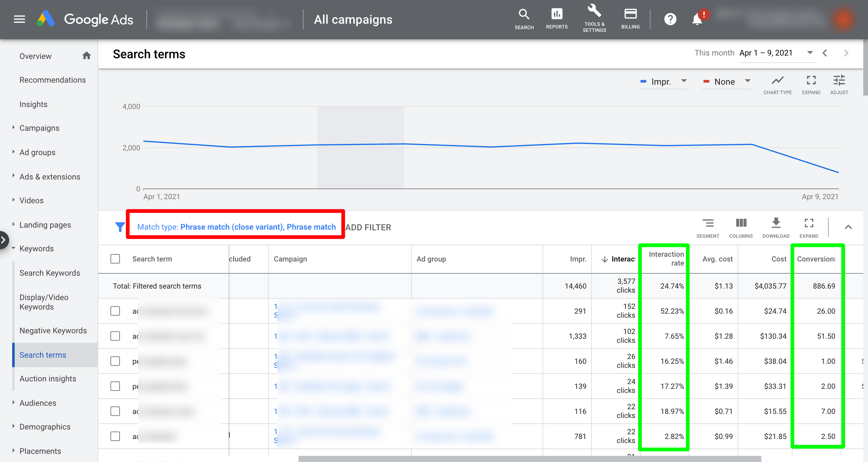Open the date range dropdown arrow

click(810, 53)
